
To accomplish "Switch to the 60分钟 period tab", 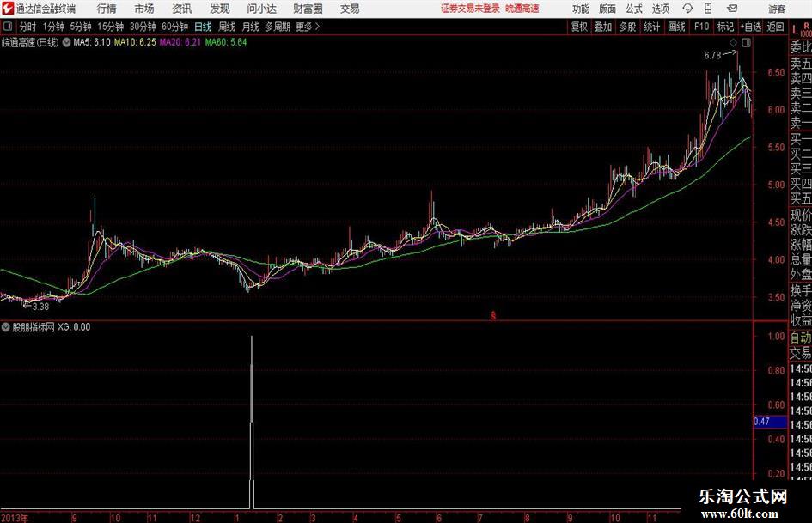I will click(174, 27).
